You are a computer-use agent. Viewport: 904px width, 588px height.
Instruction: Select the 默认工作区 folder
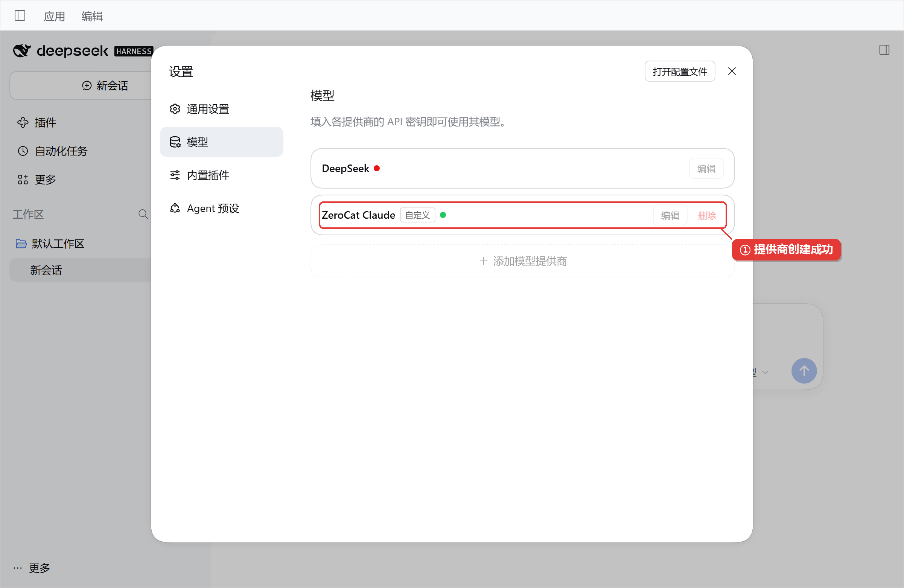[50, 244]
